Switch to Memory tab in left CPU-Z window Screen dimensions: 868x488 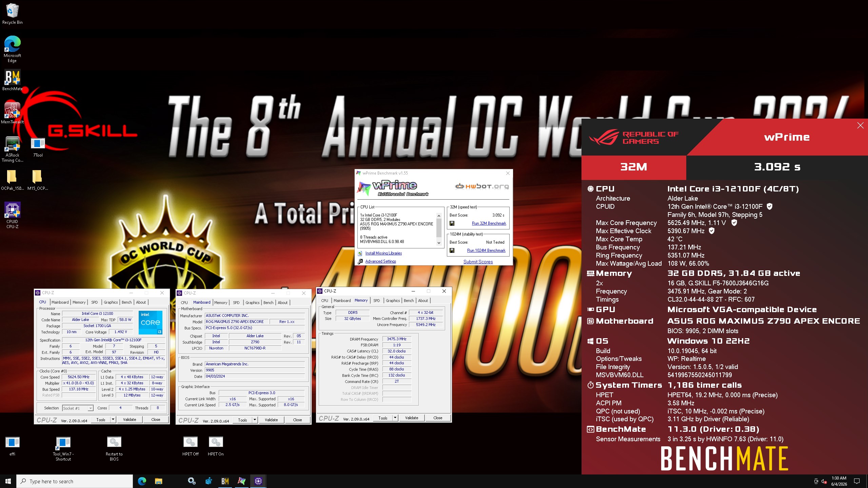point(79,302)
